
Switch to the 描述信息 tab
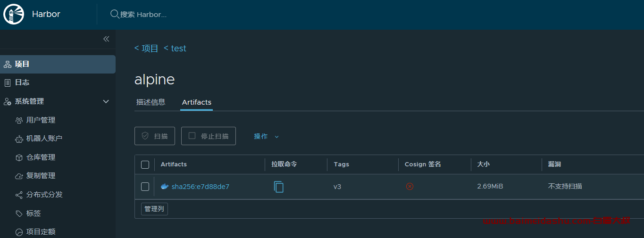tap(151, 102)
